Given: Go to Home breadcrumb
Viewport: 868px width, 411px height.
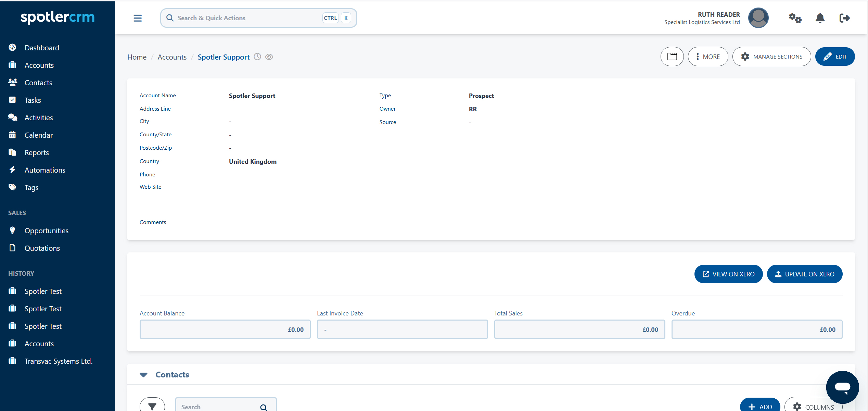Looking at the screenshot, I should coord(137,57).
